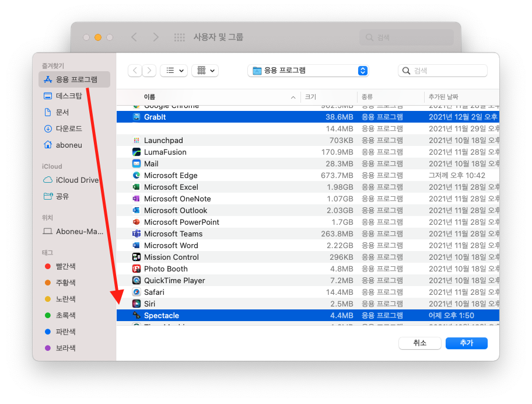Go back in 사용자 및 그룹 window

click(134, 37)
